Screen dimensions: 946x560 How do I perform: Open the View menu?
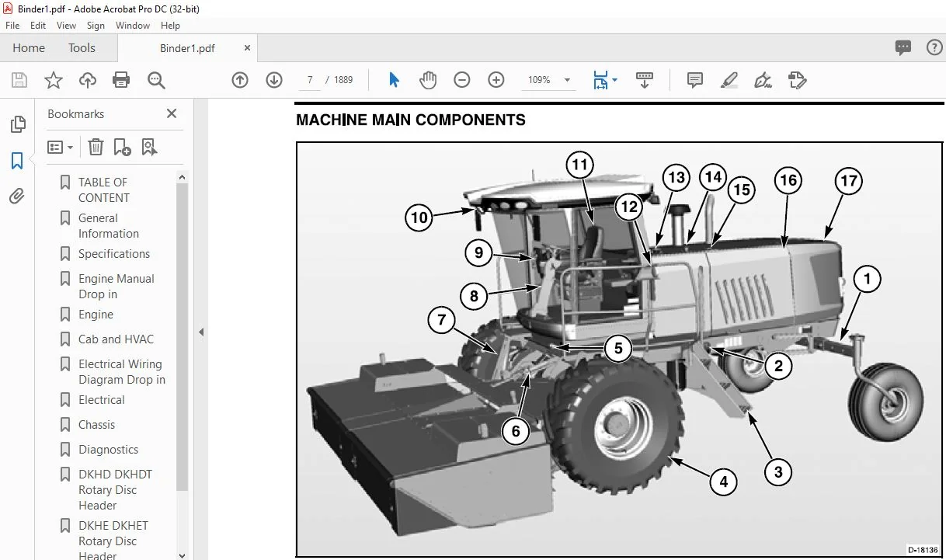pyautogui.click(x=66, y=26)
